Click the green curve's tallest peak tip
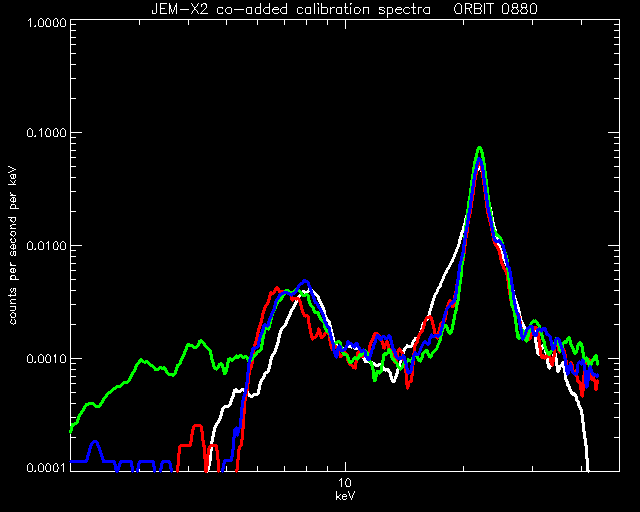The image size is (640, 512). 480,148
